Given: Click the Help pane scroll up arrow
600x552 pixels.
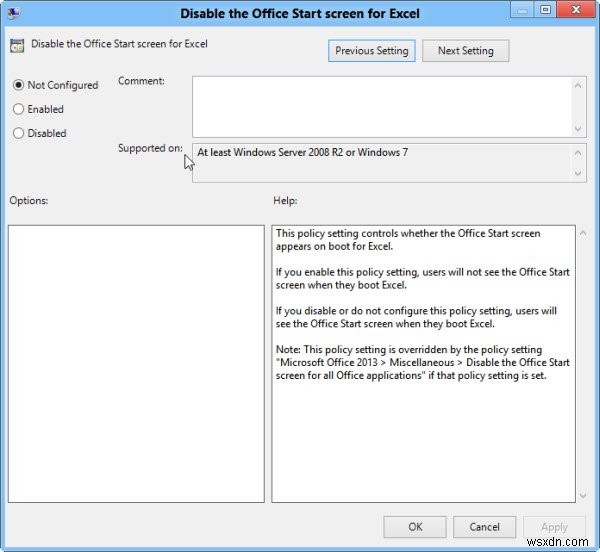Looking at the screenshot, I should (x=583, y=233).
